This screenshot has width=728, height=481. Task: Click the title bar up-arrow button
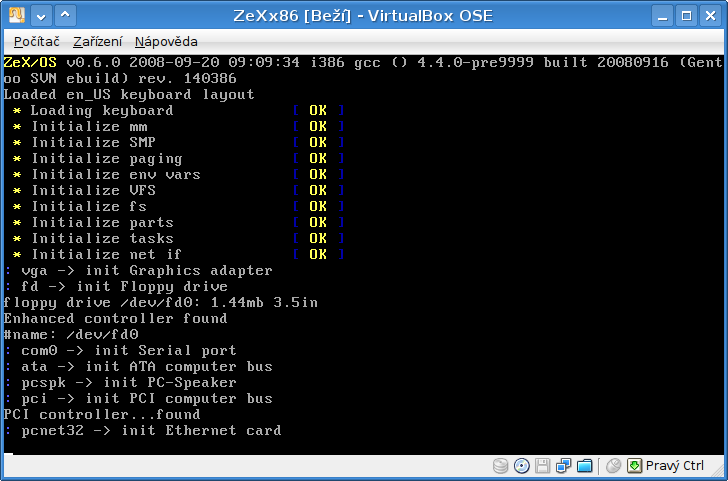[x=65, y=16]
